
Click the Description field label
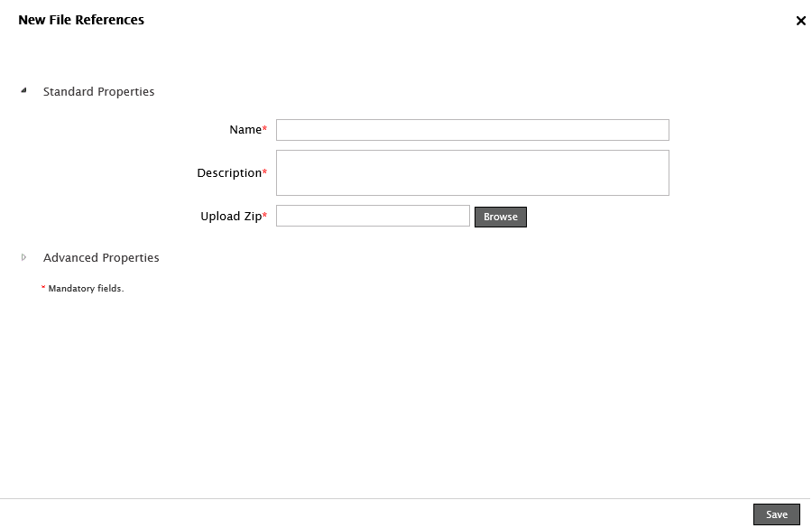(228, 172)
